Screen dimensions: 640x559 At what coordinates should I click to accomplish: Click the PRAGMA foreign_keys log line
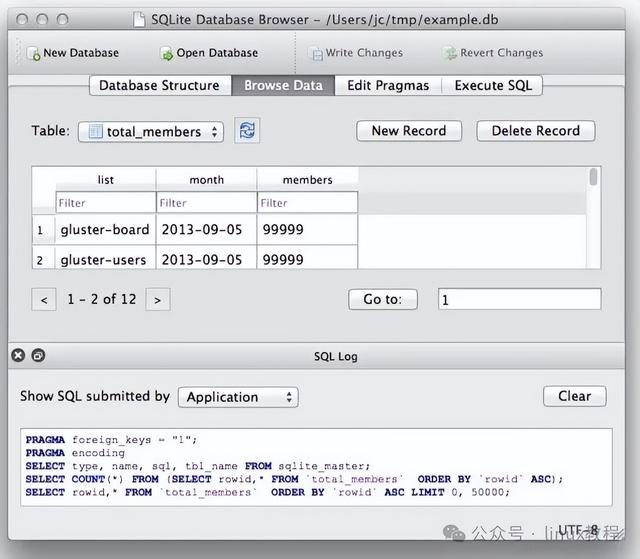click(x=111, y=440)
